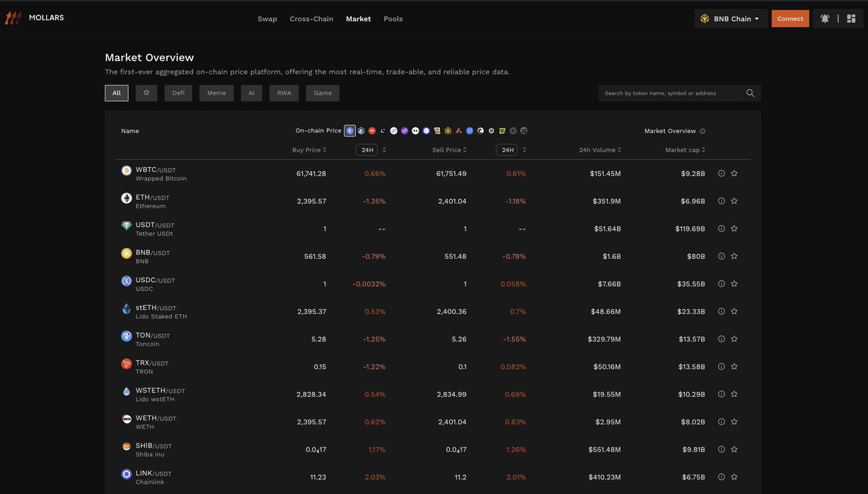The image size is (868, 494).
Task: Open the Market nav item
Action: [x=358, y=19]
